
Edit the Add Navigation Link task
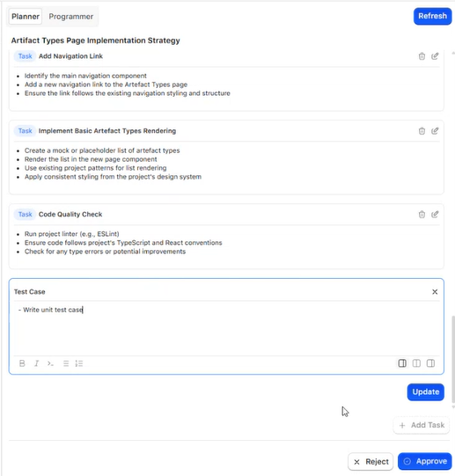click(435, 56)
